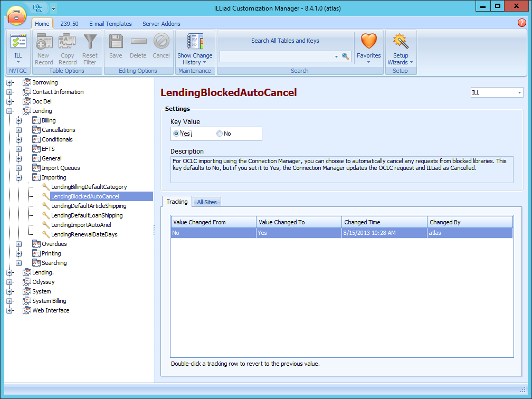This screenshot has width=532, height=399.
Task: Click the search magnifier icon
Action: point(346,56)
